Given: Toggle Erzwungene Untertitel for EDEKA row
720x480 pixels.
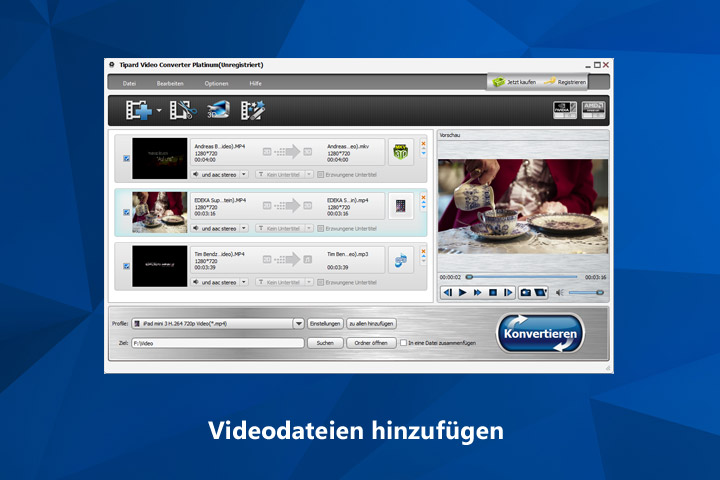Looking at the screenshot, I should [x=321, y=228].
